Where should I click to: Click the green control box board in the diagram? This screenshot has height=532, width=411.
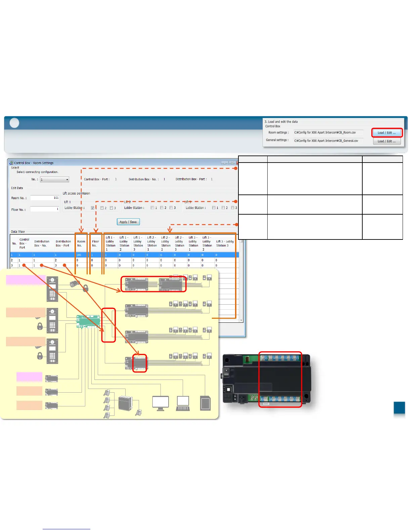[88, 321]
